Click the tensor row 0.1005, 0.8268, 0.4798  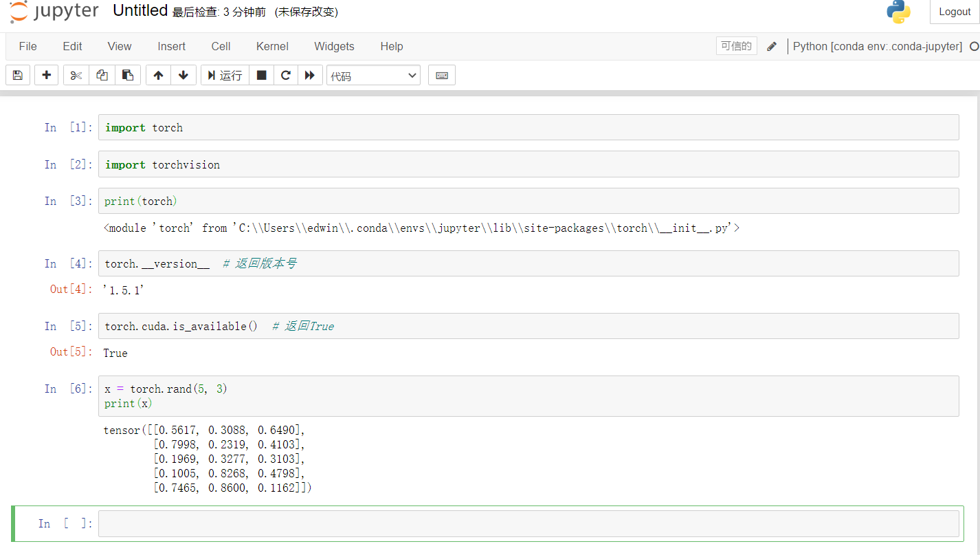point(229,473)
